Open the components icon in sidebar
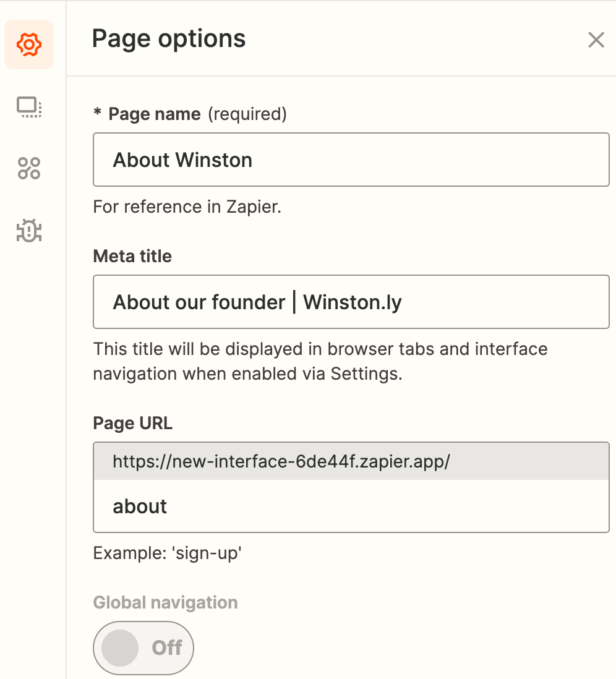616x679 pixels. click(x=29, y=168)
